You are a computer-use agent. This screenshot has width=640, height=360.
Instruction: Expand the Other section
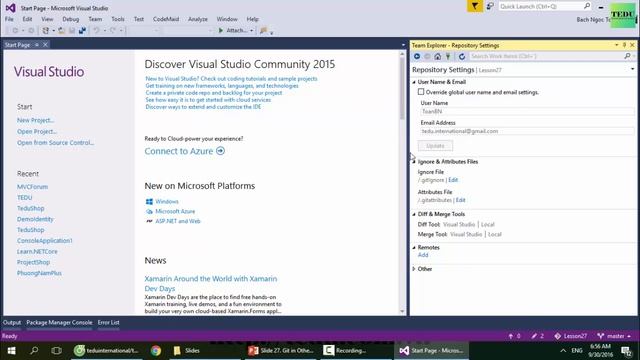414,269
